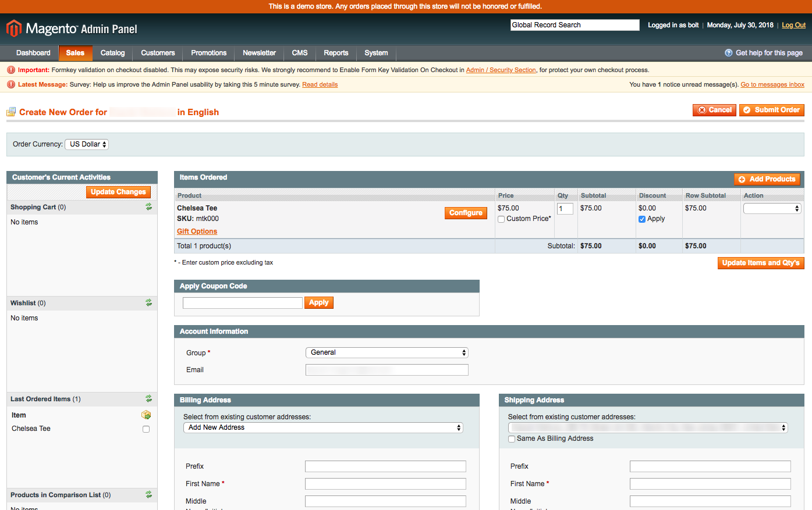Click shipping address Middle name field
The height and width of the screenshot is (510, 812).
click(x=710, y=501)
